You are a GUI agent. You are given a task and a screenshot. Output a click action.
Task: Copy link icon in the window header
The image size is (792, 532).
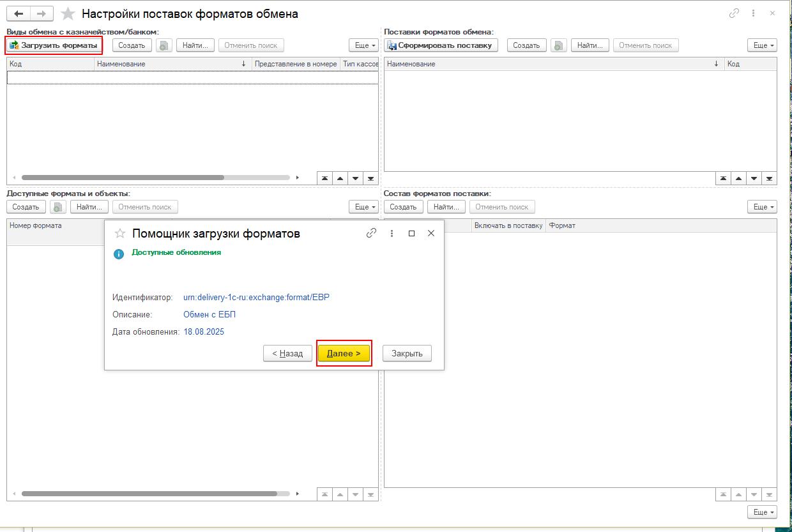[x=735, y=13]
